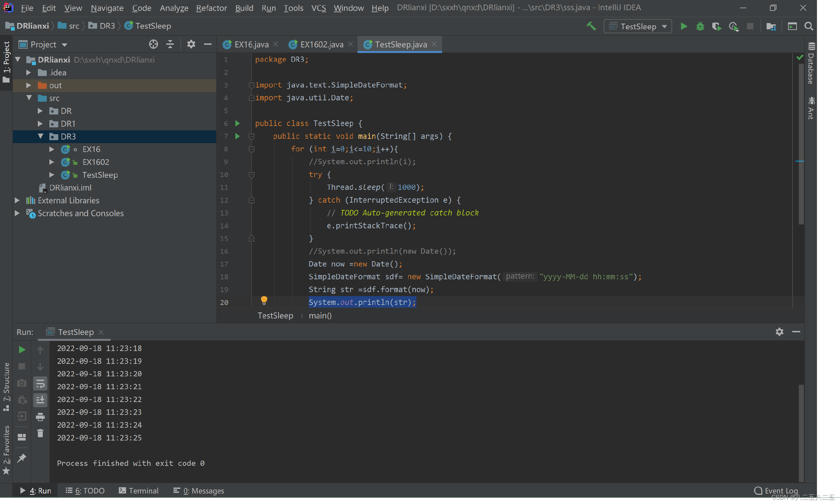Click the lightbulb quick-fix icon on line 20

(264, 300)
